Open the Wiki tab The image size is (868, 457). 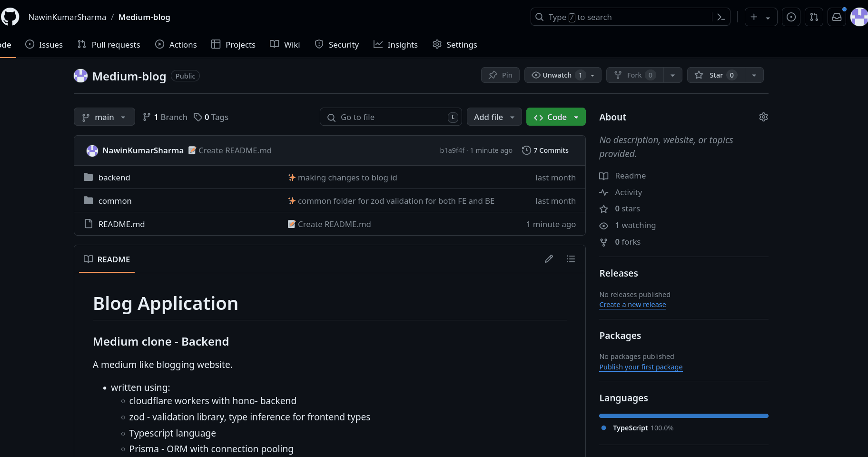click(285, 45)
